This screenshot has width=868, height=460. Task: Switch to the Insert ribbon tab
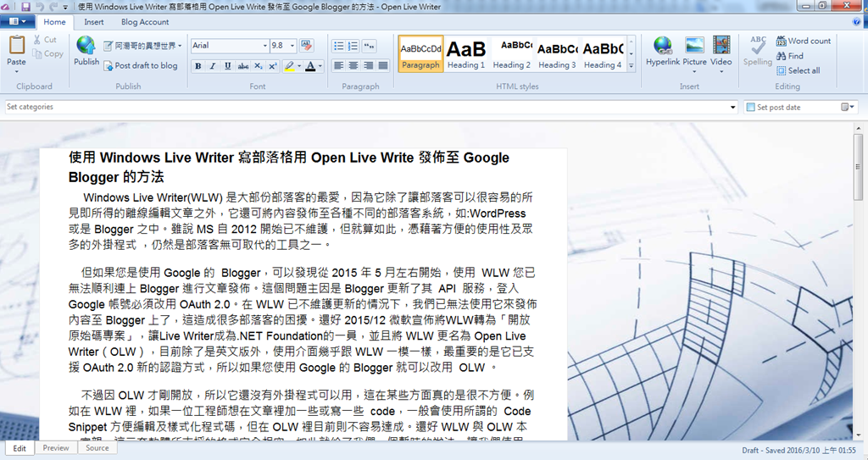point(94,22)
